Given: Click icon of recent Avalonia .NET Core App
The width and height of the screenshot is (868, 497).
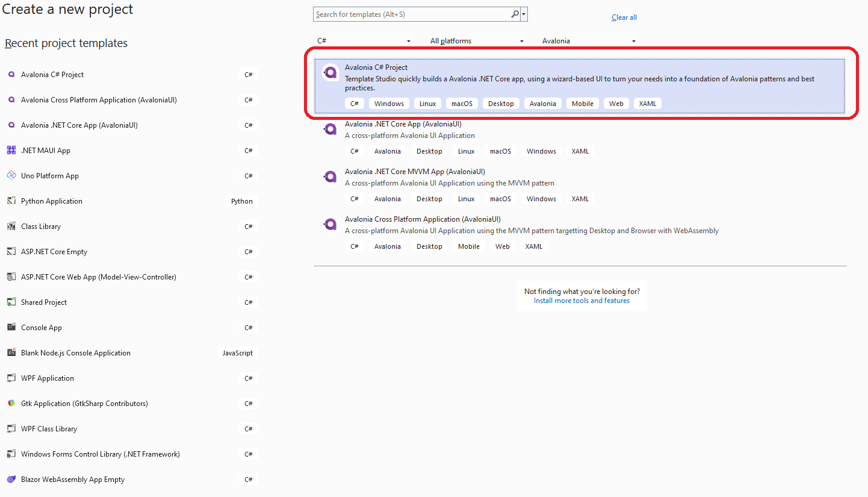Looking at the screenshot, I should pos(11,125).
